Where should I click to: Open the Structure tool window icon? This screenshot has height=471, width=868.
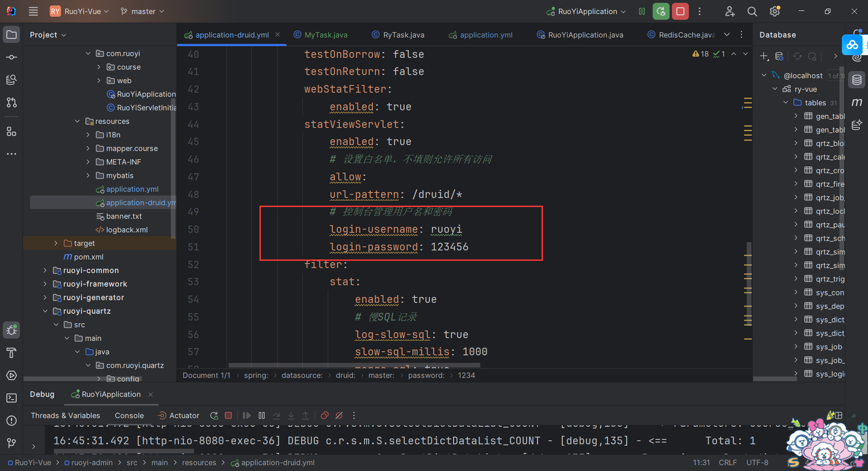[x=12, y=132]
